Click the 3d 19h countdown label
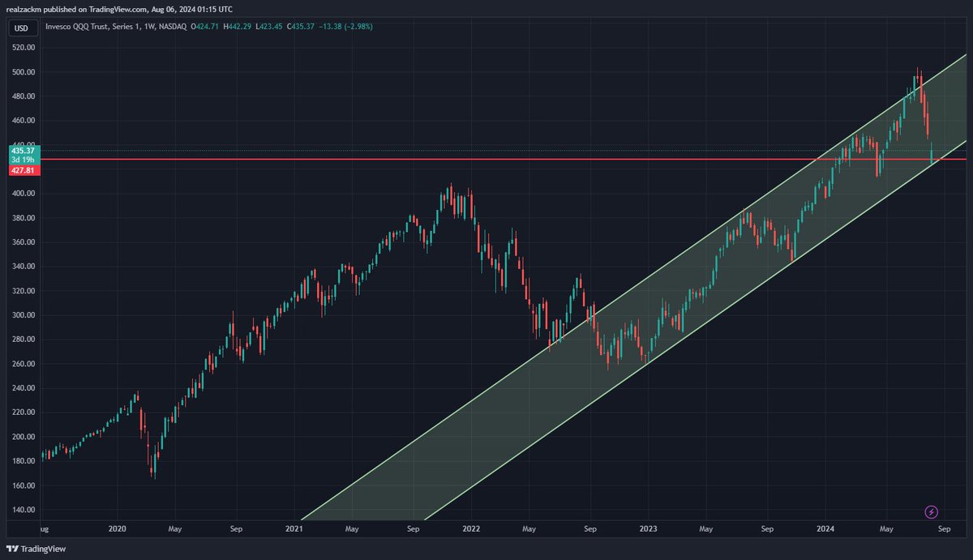Screen dimensions: 973x560 point(23,160)
